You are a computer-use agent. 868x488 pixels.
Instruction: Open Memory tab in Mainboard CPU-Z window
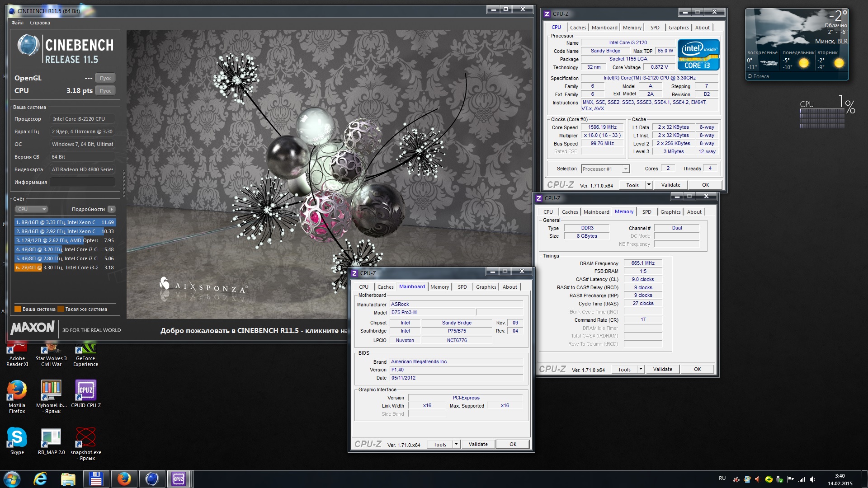pos(439,287)
